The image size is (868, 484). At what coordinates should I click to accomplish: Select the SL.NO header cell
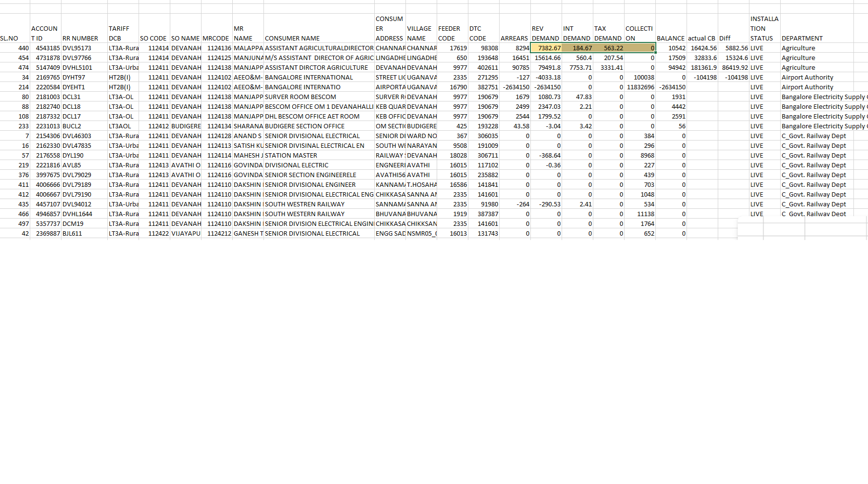click(15, 28)
